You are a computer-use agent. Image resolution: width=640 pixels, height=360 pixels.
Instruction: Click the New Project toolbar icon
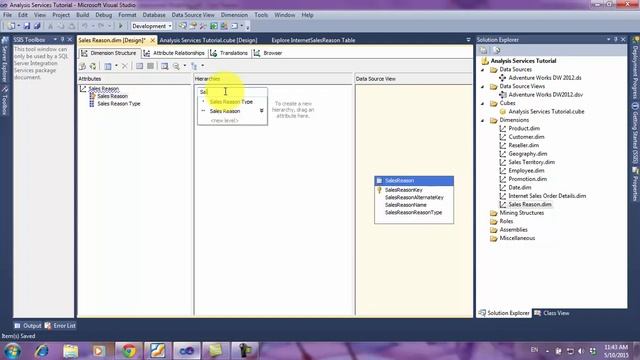11,26
